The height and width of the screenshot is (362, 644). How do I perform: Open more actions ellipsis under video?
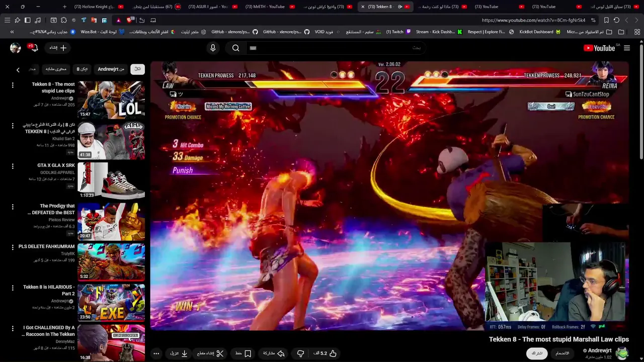point(156,353)
